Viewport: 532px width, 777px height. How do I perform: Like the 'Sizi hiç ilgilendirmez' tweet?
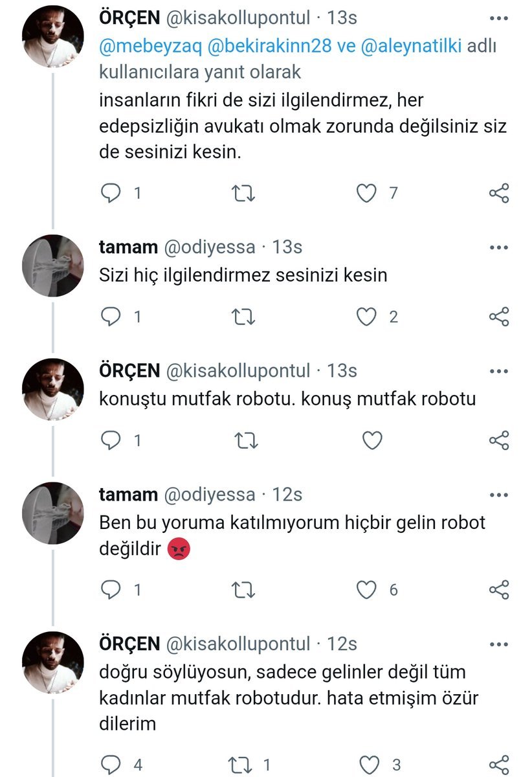[368, 317]
